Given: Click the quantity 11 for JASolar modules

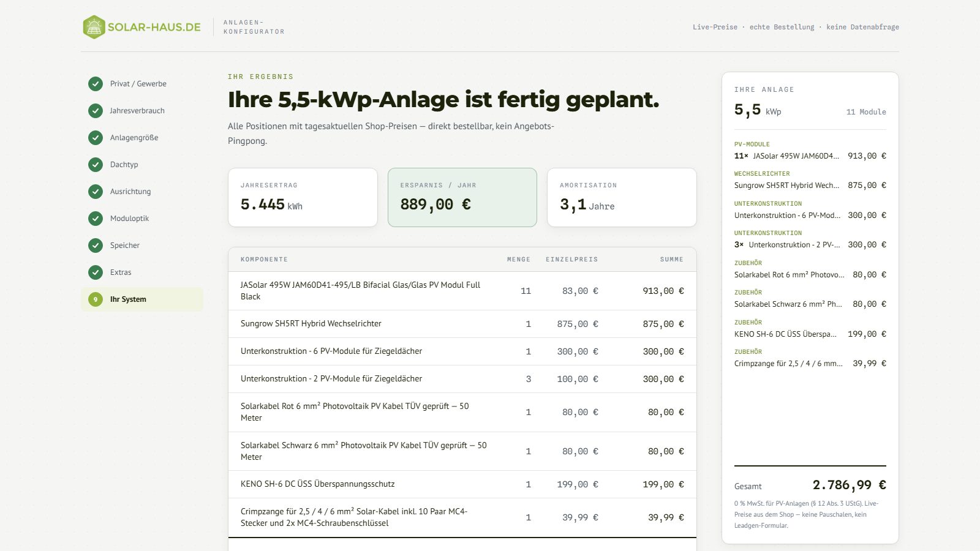Looking at the screenshot, I should coord(526,291).
